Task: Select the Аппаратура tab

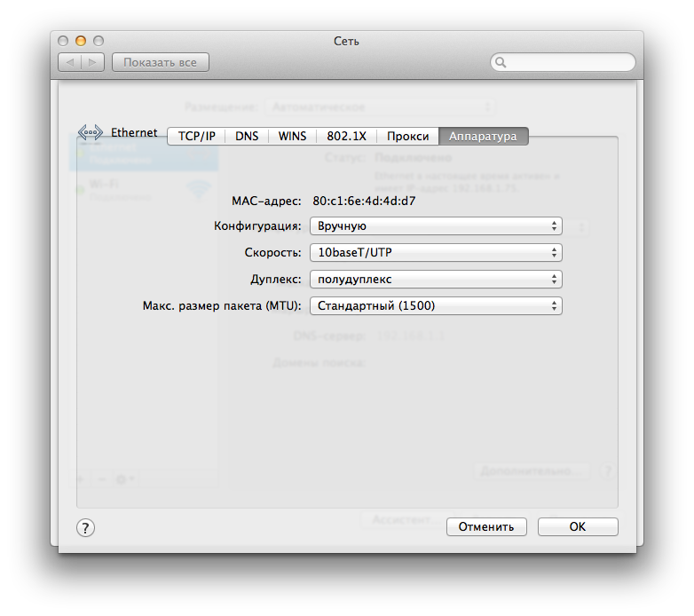Action: 484,136
